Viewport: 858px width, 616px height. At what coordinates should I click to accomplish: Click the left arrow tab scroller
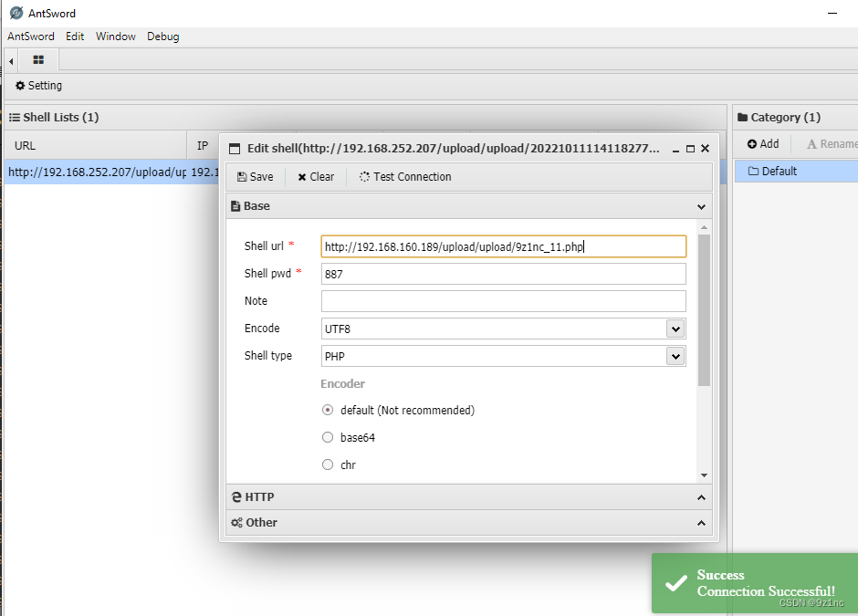tap(11, 61)
